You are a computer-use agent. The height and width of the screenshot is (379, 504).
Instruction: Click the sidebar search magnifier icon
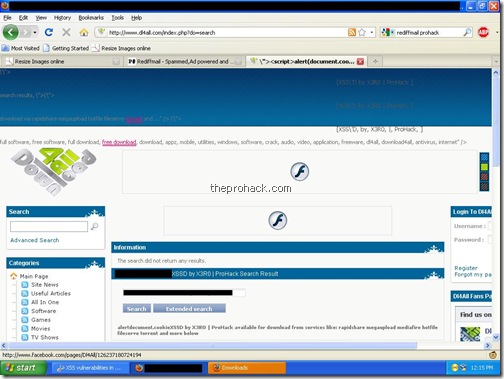pos(95,226)
